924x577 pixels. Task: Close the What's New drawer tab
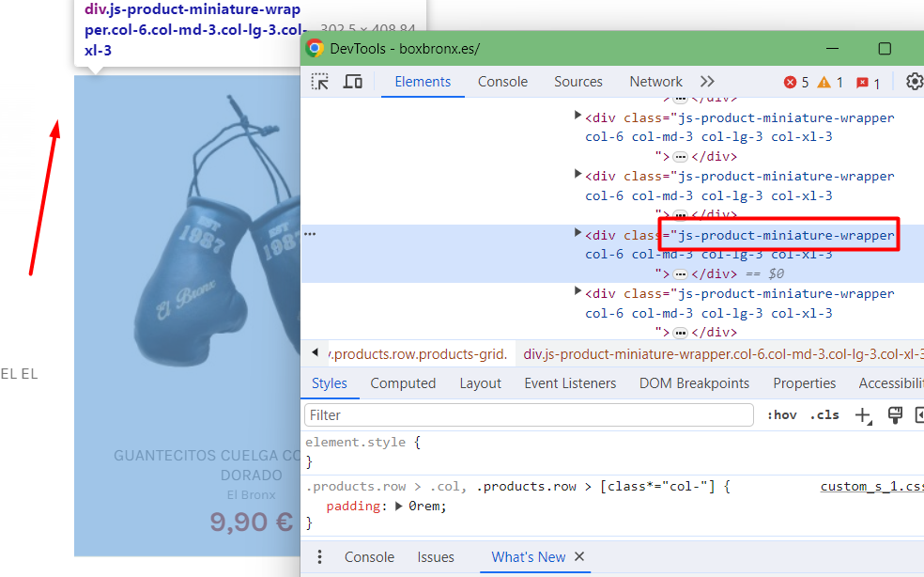(x=579, y=556)
